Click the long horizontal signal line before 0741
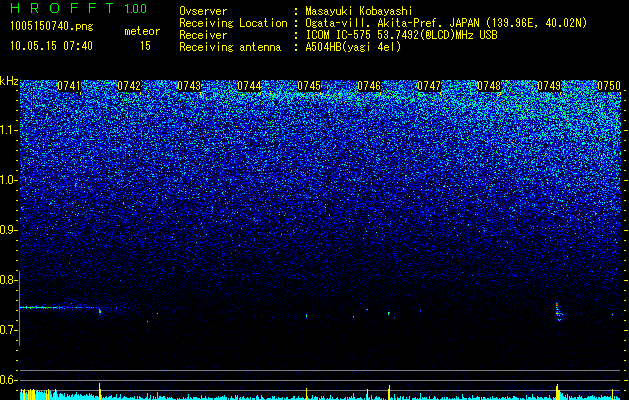The image size is (629, 400). pyautogui.click(x=60, y=308)
